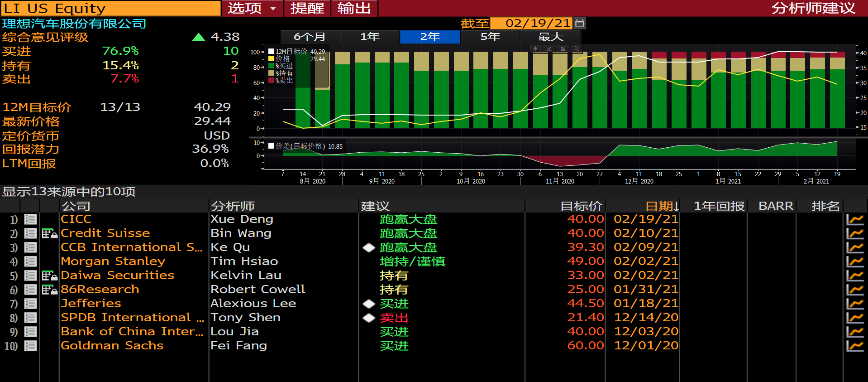The height and width of the screenshot is (382, 868).
Task: Click the 公司 column header
Action: point(76,206)
